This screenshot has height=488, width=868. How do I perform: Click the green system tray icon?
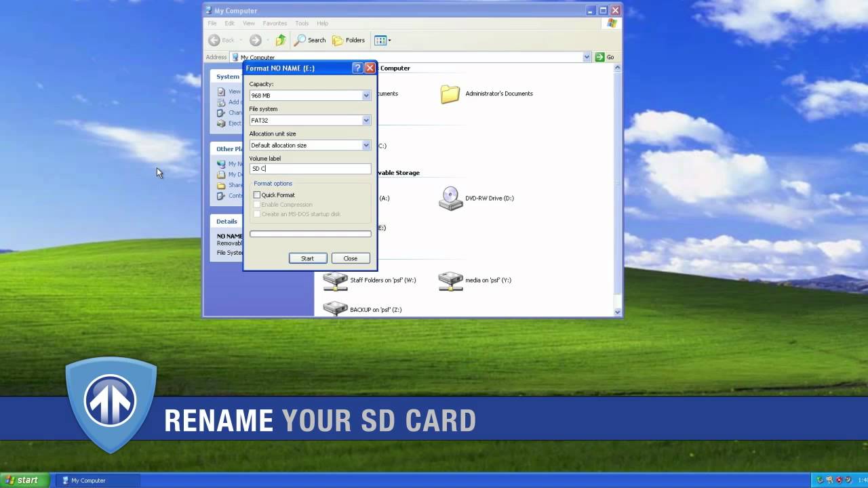(x=820, y=481)
